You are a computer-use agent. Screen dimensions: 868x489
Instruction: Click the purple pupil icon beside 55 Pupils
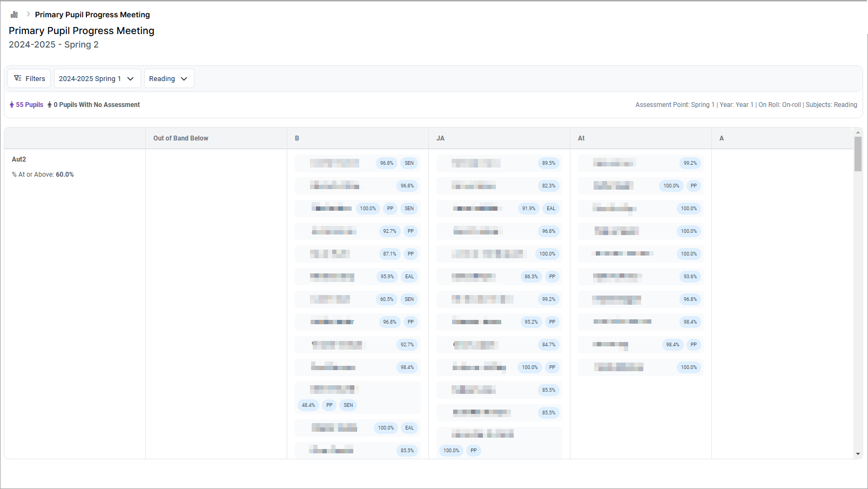point(12,105)
